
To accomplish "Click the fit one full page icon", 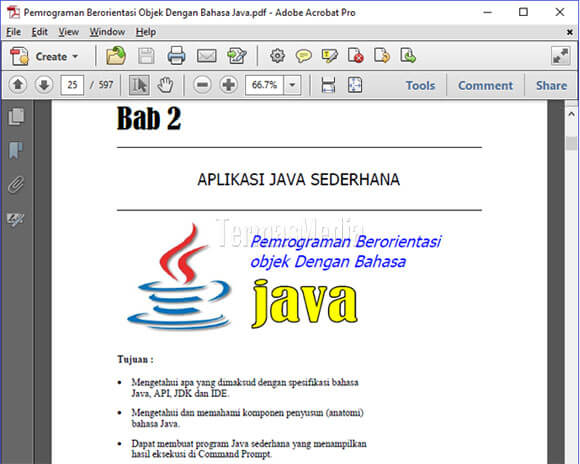I will point(355,85).
